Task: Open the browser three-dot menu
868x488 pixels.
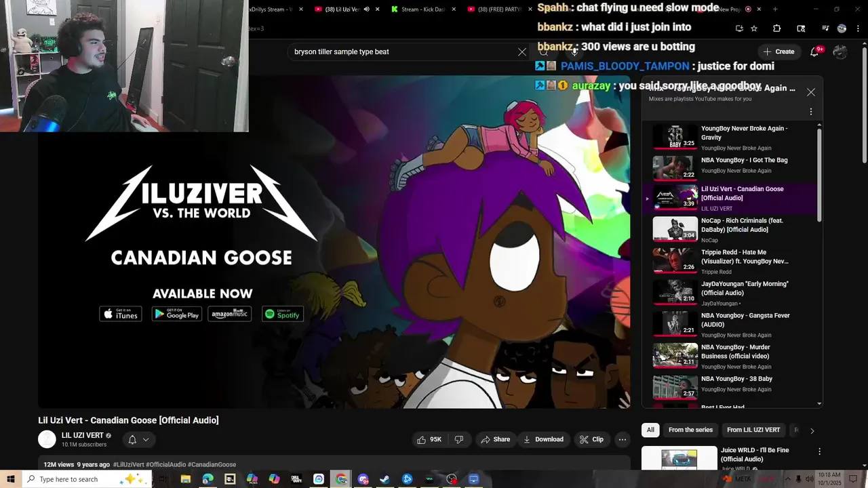Action: pos(858,28)
